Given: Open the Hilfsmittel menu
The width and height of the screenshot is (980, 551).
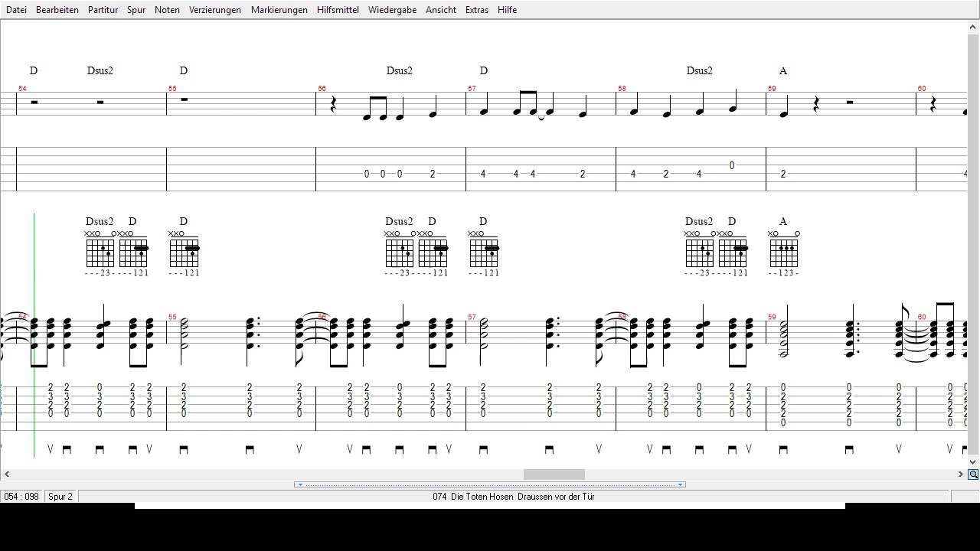Looking at the screenshot, I should 338,10.
